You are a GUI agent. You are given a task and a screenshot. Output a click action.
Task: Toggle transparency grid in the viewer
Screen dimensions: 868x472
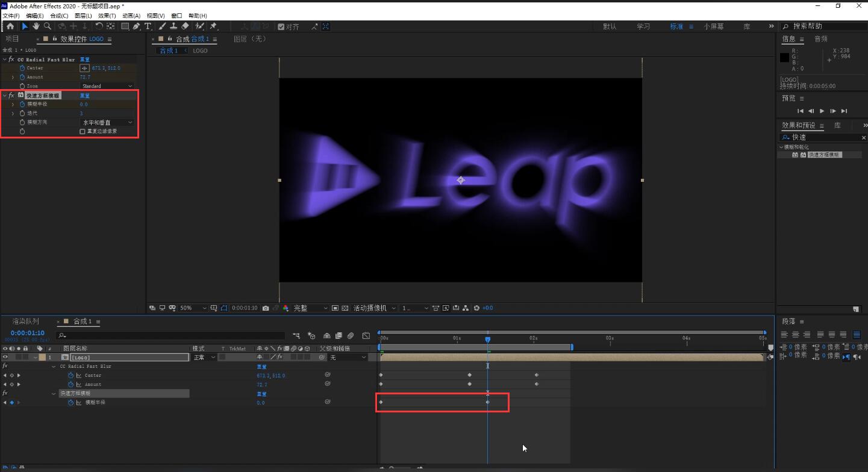click(345, 308)
